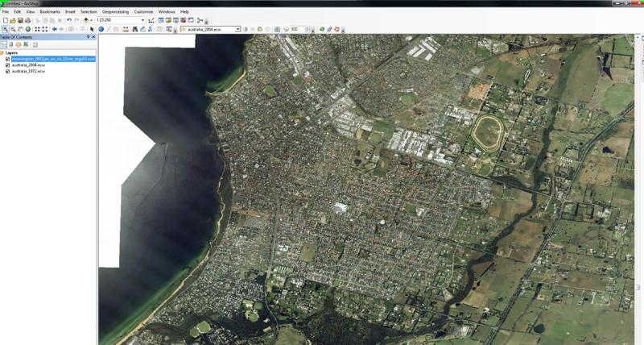Select the Zoom Out tool
This screenshot has height=345, width=644.
point(13,29)
